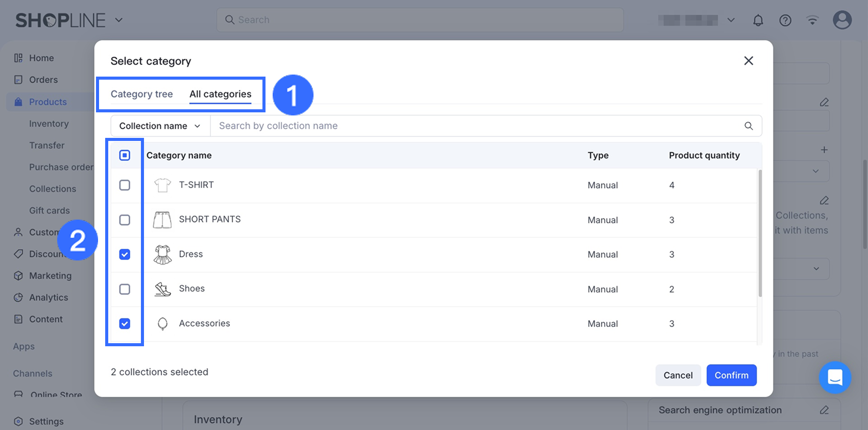Open the All categories tab

[x=221, y=94]
